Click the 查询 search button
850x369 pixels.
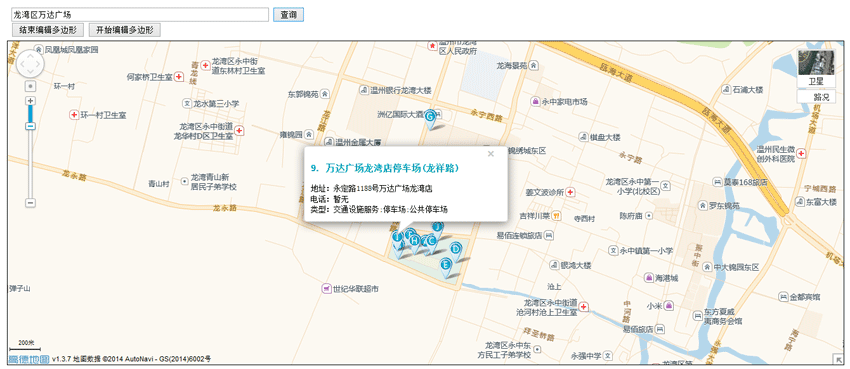tap(288, 15)
